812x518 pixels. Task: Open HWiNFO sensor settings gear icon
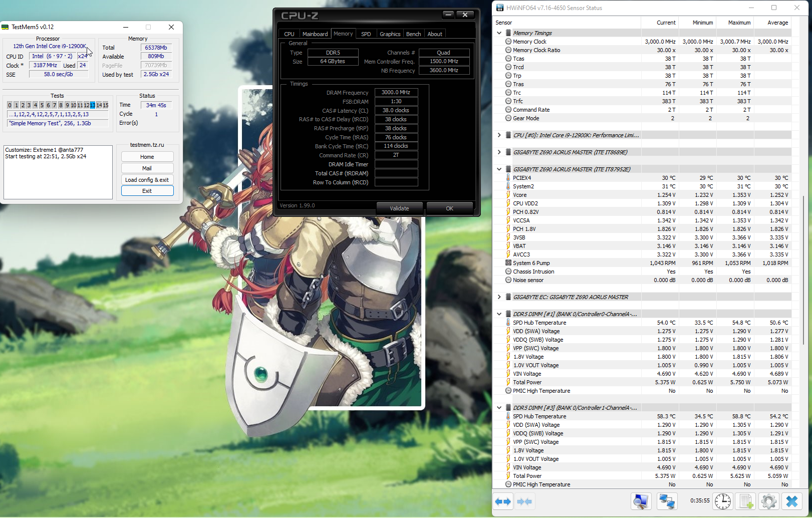768,501
